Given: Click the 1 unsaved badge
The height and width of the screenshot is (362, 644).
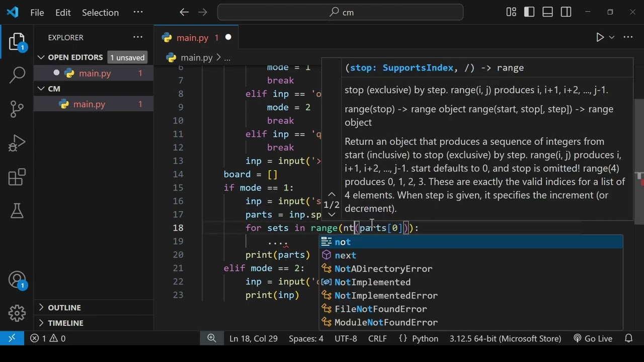Looking at the screenshot, I should [x=127, y=57].
